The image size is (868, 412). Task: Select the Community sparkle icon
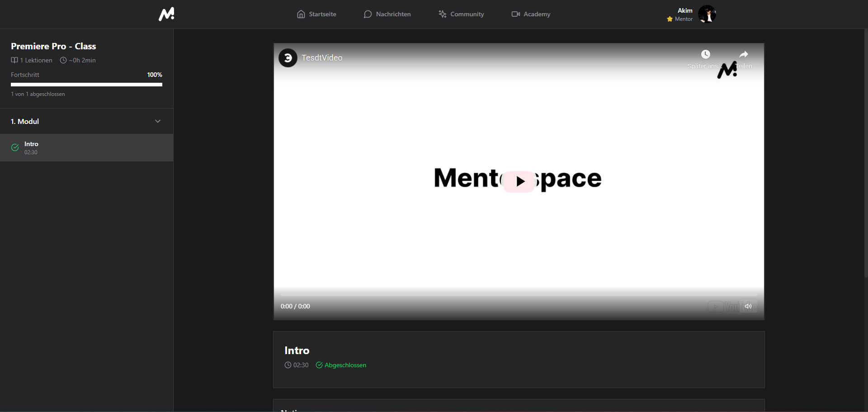(442, 14)
